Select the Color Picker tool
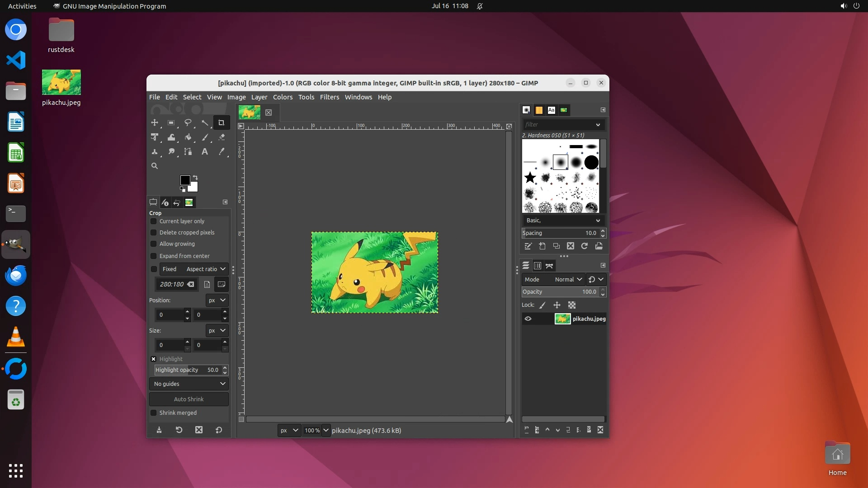This screenshot has height=488, width=868. click(x=222, y=152)
